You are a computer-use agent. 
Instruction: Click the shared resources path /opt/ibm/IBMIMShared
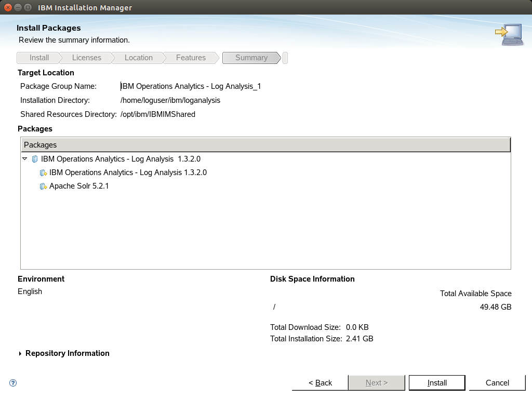(158, 114)
